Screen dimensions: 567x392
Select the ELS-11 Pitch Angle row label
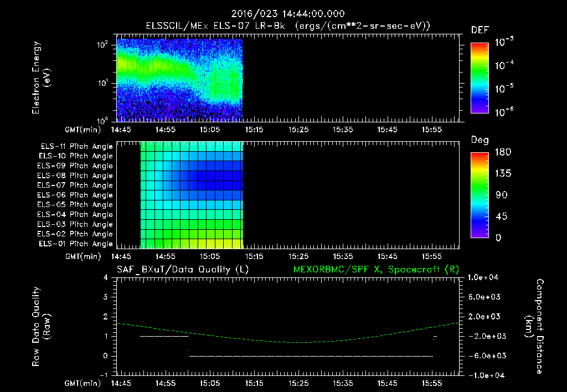[x=76, y=147]
